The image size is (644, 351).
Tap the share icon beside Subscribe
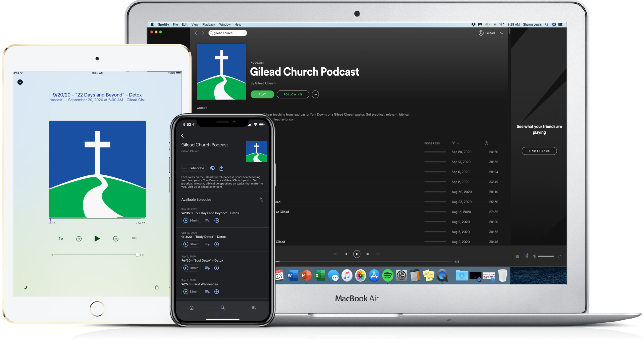coord(221,168)
